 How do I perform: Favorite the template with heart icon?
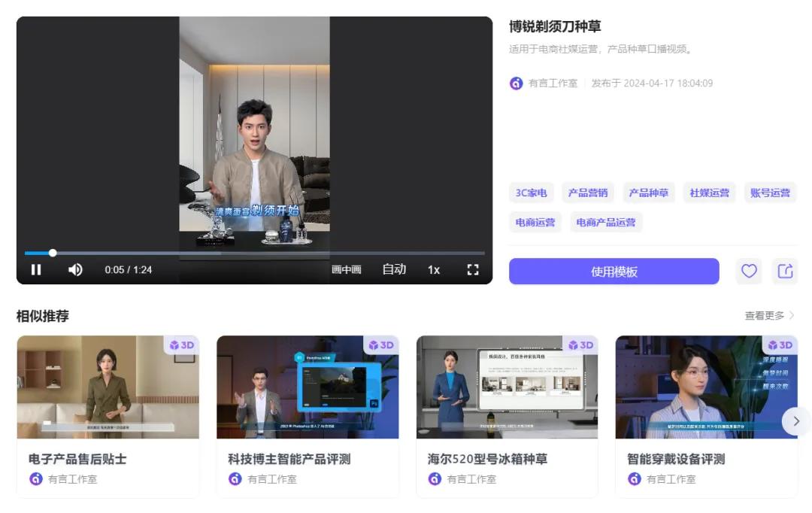(x=749, y=272)
